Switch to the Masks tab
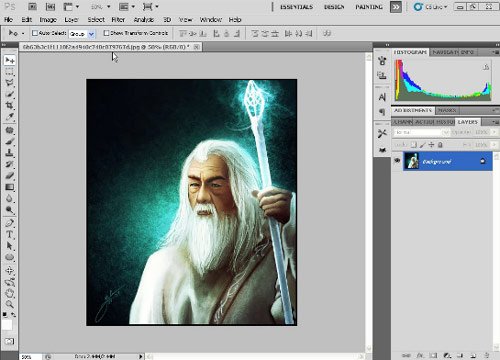 click(x=447, y=110)
